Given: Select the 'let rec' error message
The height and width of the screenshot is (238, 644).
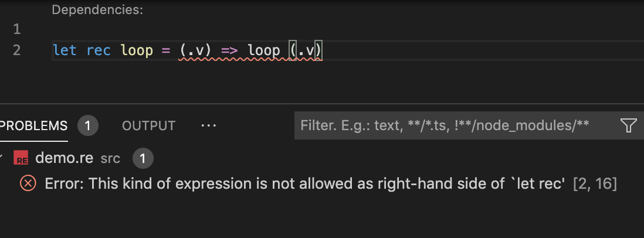Looking at the screenshot, I should click(304, 183).
